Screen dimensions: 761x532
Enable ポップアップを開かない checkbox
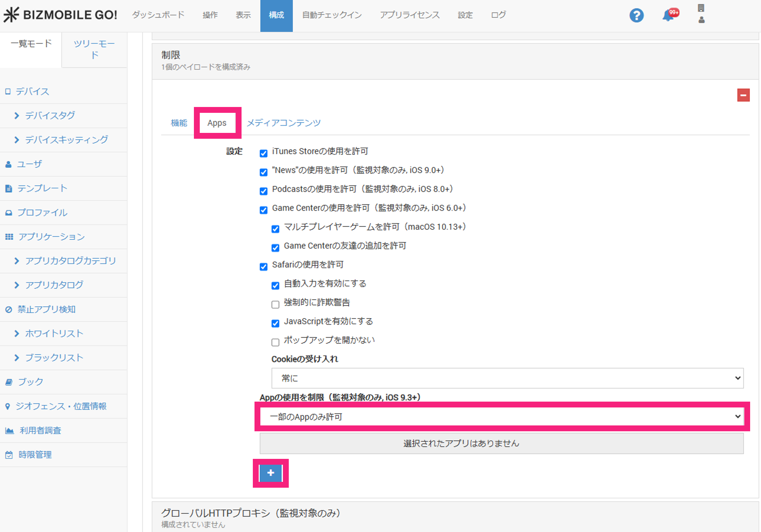tap(275, 342)
